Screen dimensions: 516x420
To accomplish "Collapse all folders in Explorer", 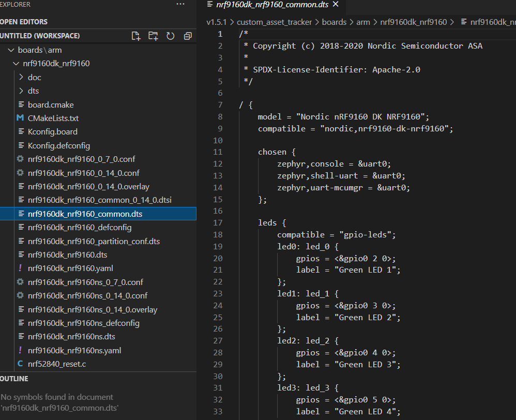I will 188,36.
